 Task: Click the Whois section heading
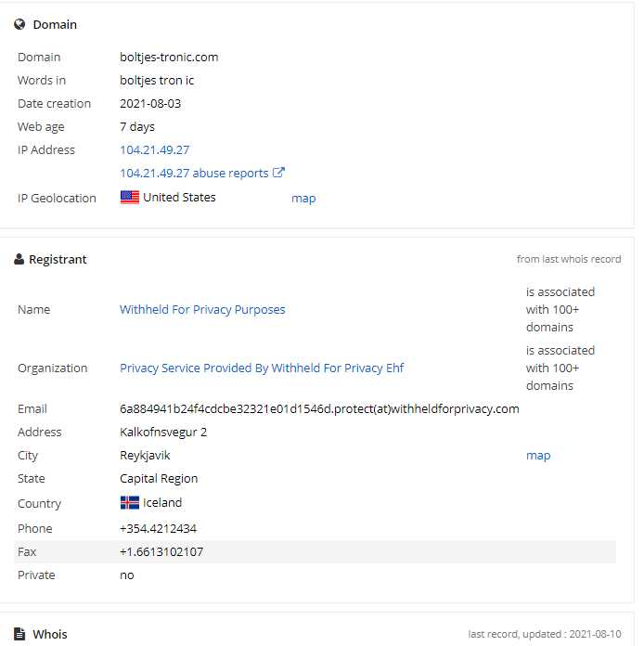click(50, 634)
